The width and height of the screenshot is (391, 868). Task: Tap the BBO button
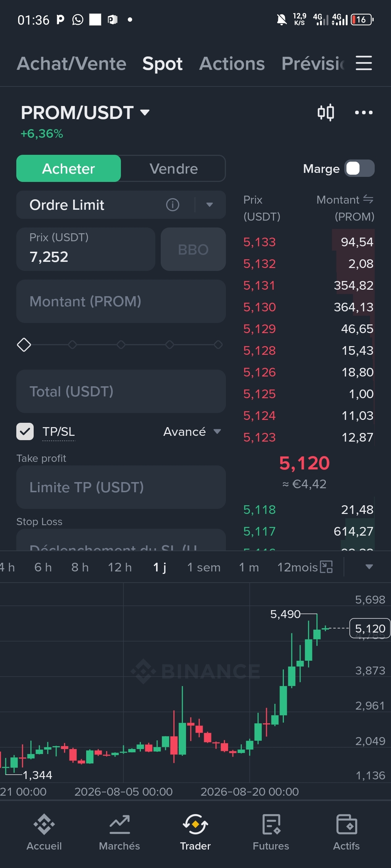(x=193, y=249)
